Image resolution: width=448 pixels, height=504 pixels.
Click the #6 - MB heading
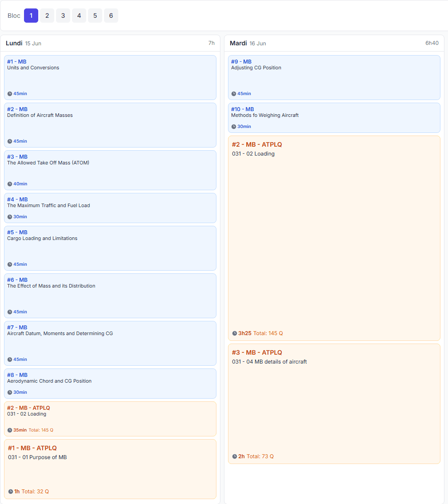17,280
